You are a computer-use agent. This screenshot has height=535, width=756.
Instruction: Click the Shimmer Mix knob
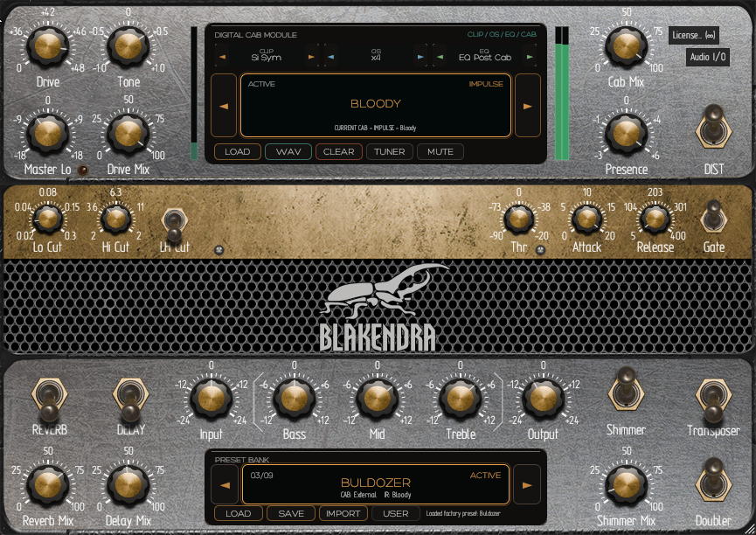[626, 484]
